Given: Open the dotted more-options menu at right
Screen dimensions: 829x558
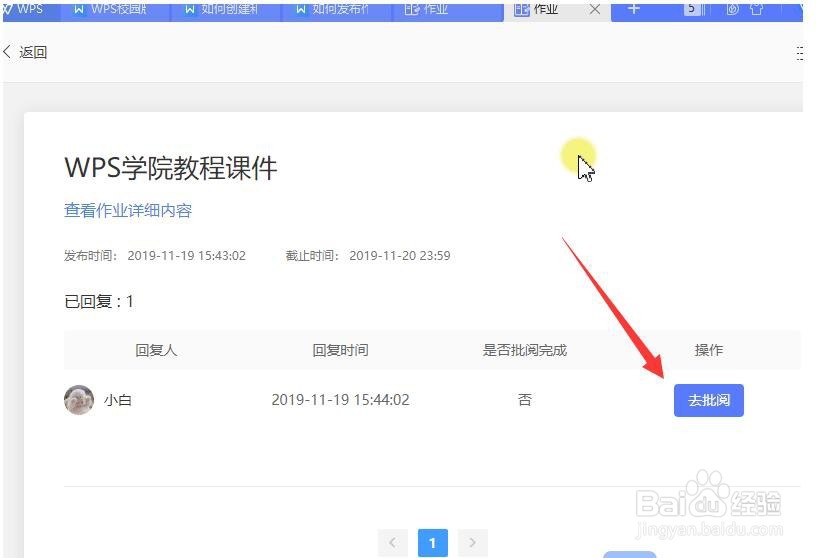Looking at the screenshot, I should (799, 53).
